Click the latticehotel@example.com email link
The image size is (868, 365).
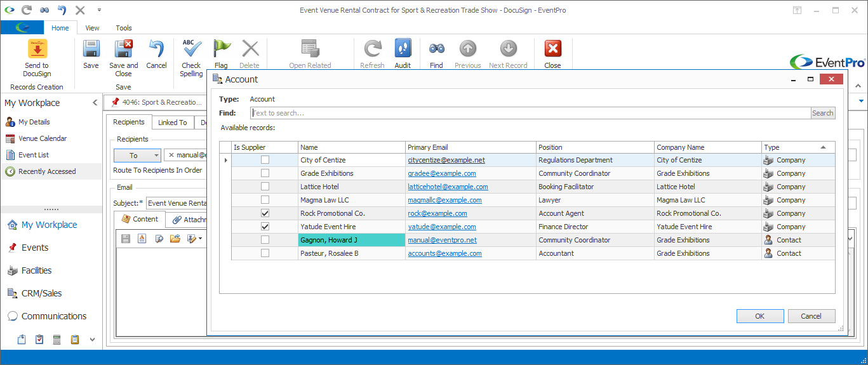(x=448, y=187)
